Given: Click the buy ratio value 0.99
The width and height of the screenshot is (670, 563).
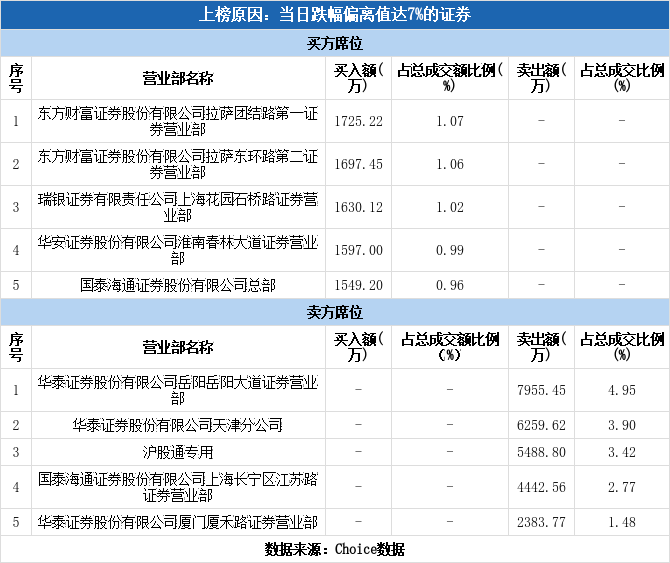Looking at the screenshot, I should coord(450,250).
